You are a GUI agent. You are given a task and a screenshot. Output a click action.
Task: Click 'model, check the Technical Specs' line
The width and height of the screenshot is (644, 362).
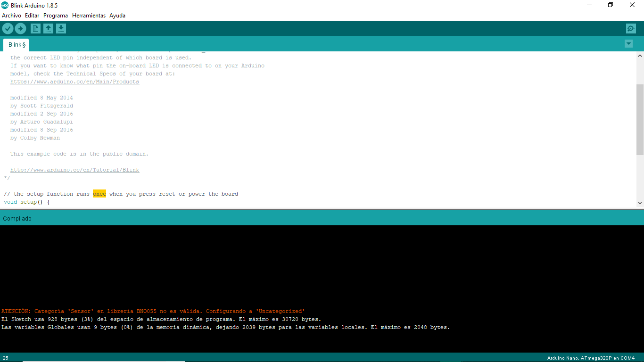(92, 74)
